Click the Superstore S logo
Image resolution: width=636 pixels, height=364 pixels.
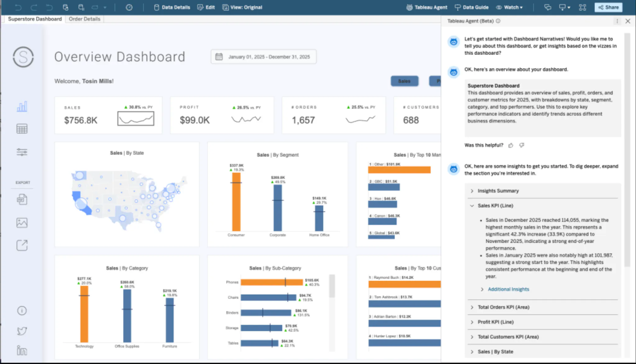click(x=23, y=57)
